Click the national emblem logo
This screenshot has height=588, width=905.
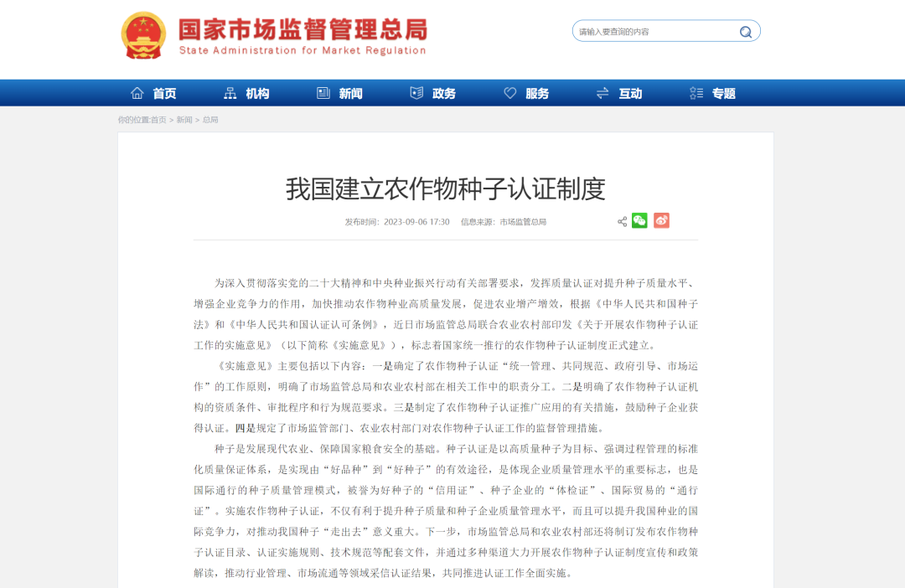click(144, 36)
